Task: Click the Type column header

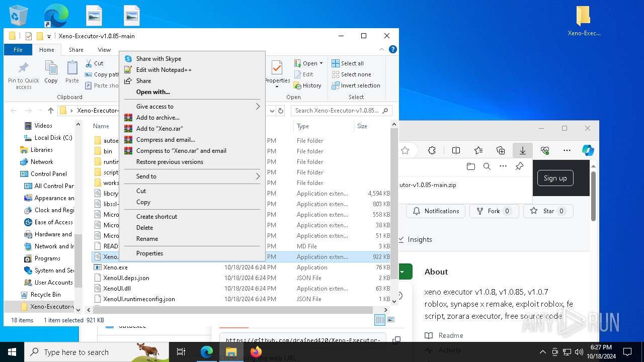Action: pos(324,126)
